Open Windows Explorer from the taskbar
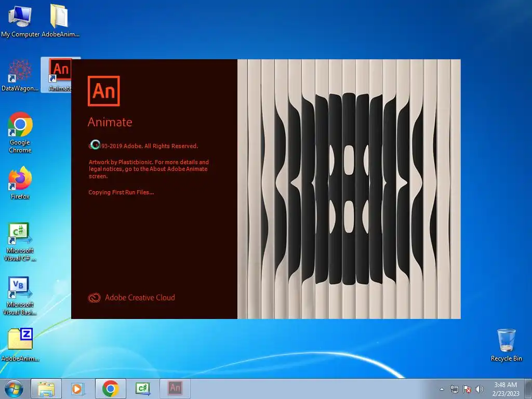The height and width of the screenshot is (399, 532). [x=46, y=389]
